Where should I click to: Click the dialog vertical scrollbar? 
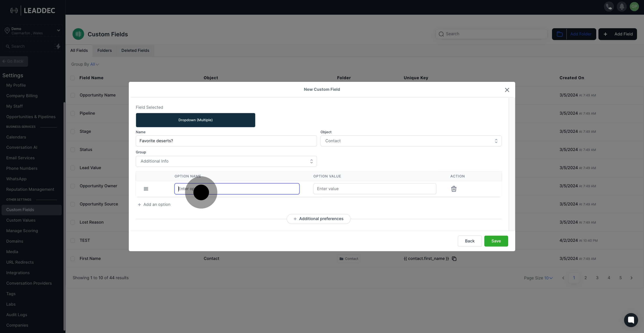point(511,164)
